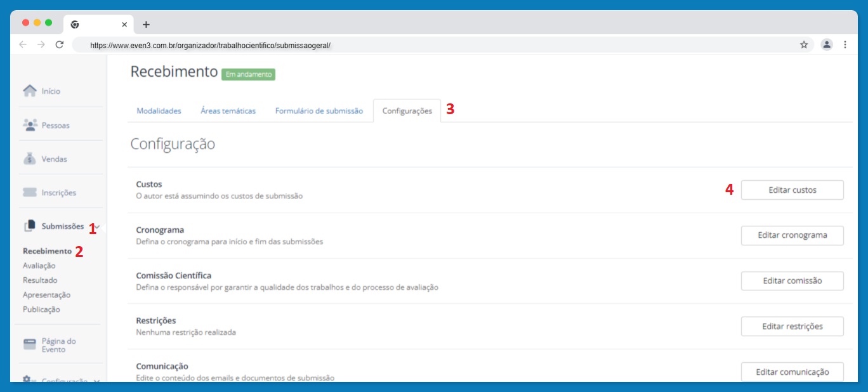Click the Editar restrições button
Image resolution: width=868 pixels, height=392 pixels.
(x=792, y=326)
